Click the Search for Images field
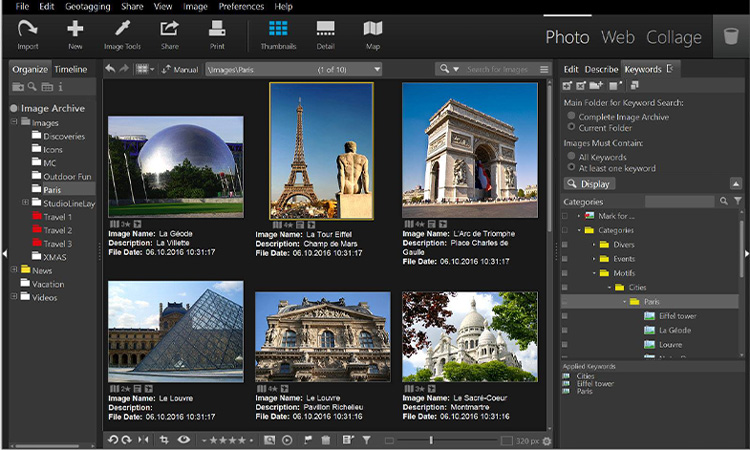Image resolution: width=750 pixels, height=450 pixels. (x=497, y=69)
